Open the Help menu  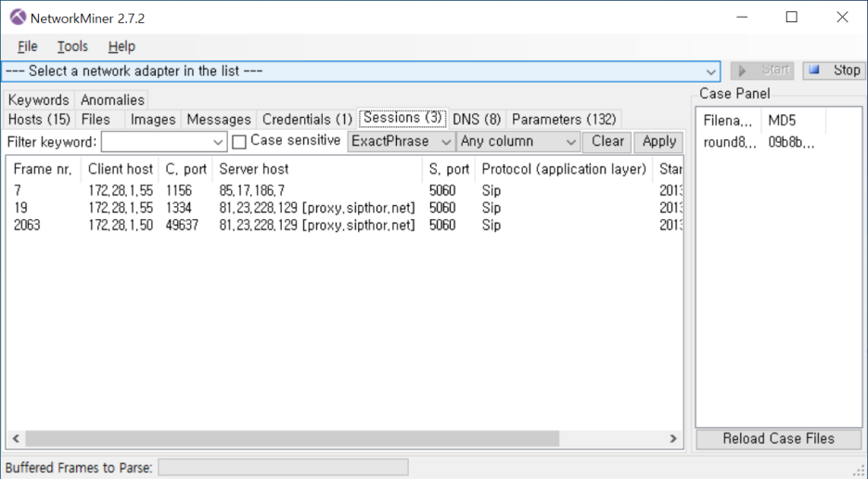[121, 46]
